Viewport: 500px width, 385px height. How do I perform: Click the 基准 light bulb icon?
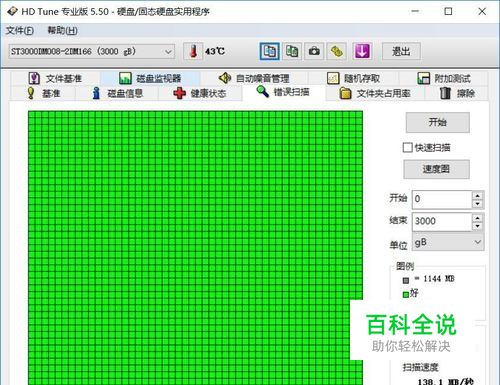31,93
